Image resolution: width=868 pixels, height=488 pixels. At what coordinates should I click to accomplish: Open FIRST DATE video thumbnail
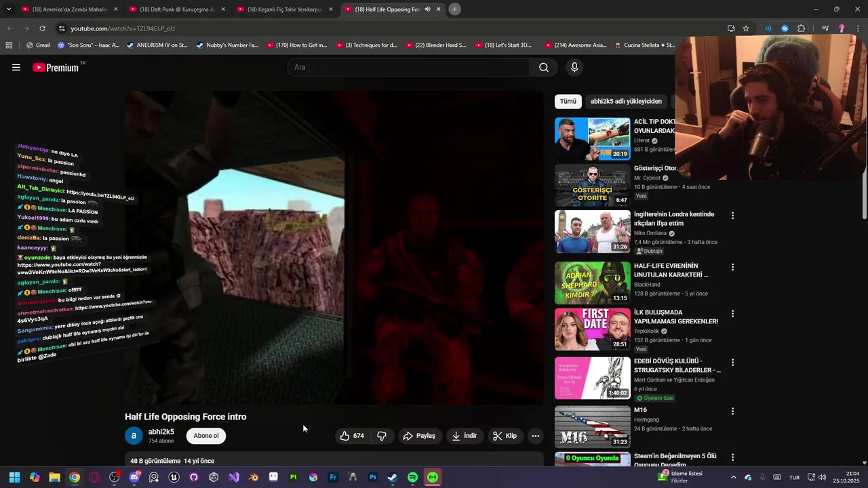(593, 329)
